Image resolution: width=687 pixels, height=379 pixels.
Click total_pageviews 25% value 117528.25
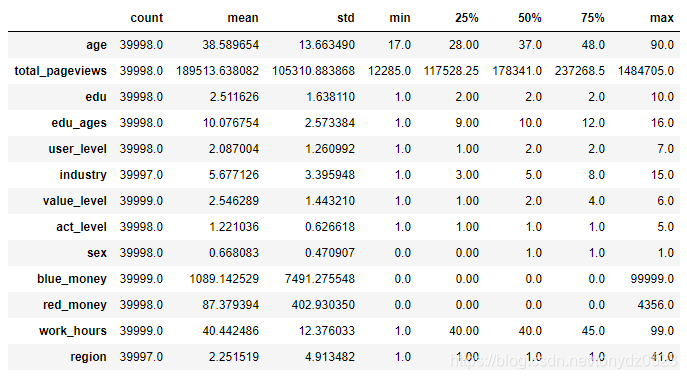point(451,71)
